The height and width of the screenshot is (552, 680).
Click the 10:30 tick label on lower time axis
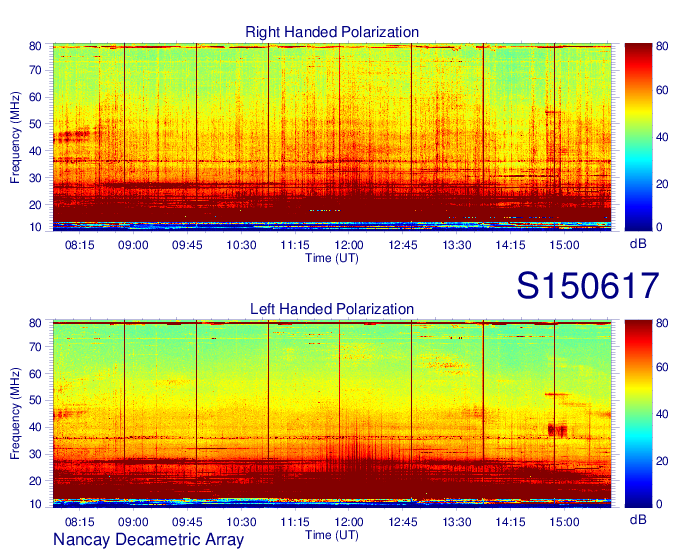coord(241,522)
